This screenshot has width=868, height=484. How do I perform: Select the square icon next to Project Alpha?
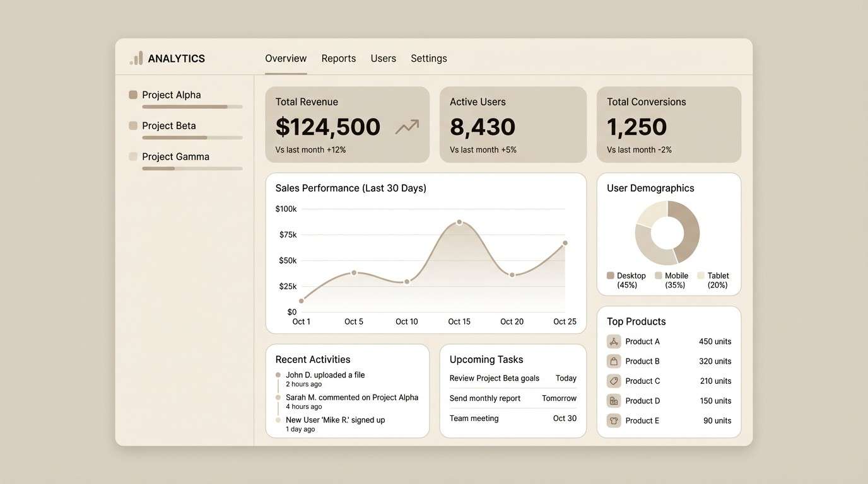coord(132,94)
